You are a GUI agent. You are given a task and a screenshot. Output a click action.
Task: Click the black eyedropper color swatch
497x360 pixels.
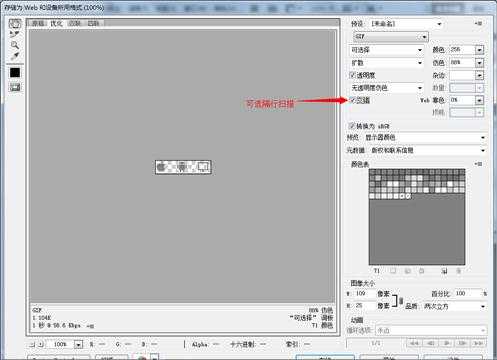15,73
